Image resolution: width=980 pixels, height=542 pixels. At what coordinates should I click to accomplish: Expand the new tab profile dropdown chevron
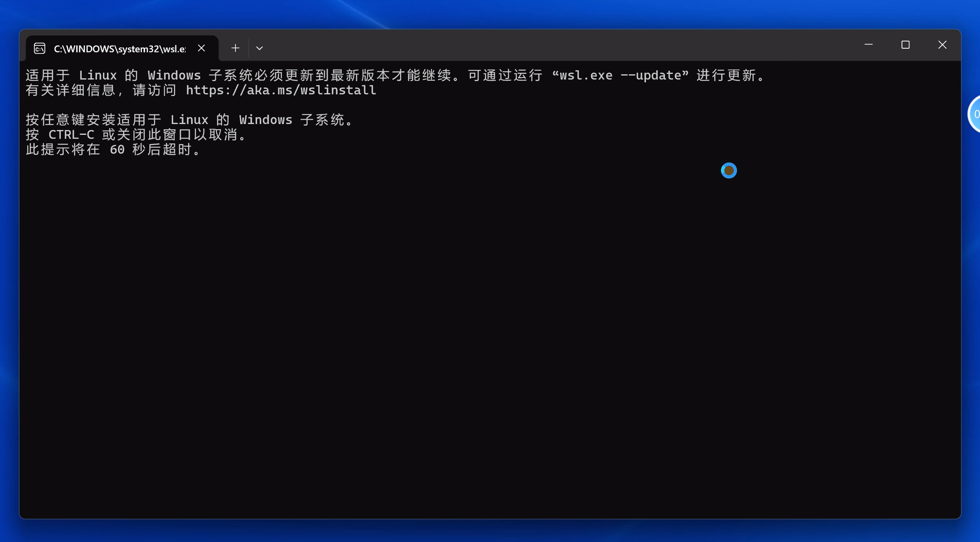click(x=259, y=48)
